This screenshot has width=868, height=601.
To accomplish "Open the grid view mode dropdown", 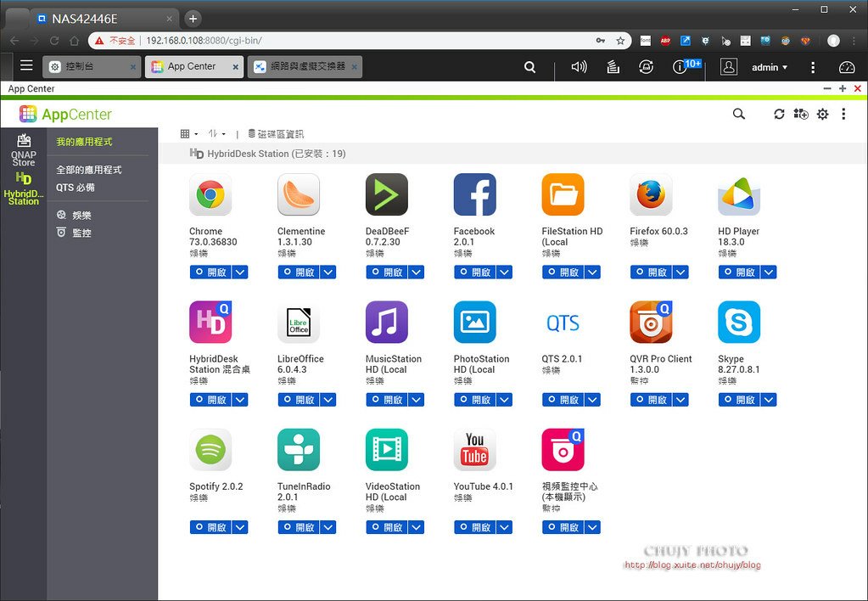I will pyautogui.click(x=188, y=133).
